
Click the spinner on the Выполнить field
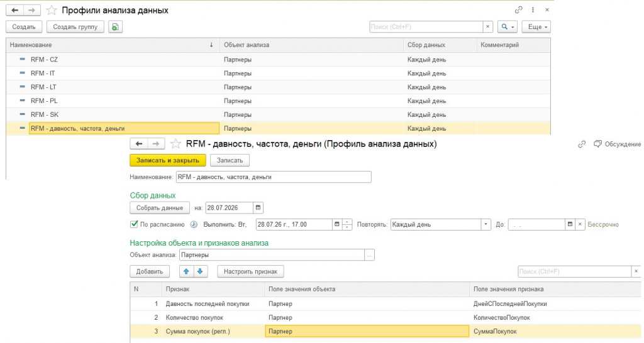[347, 224]
